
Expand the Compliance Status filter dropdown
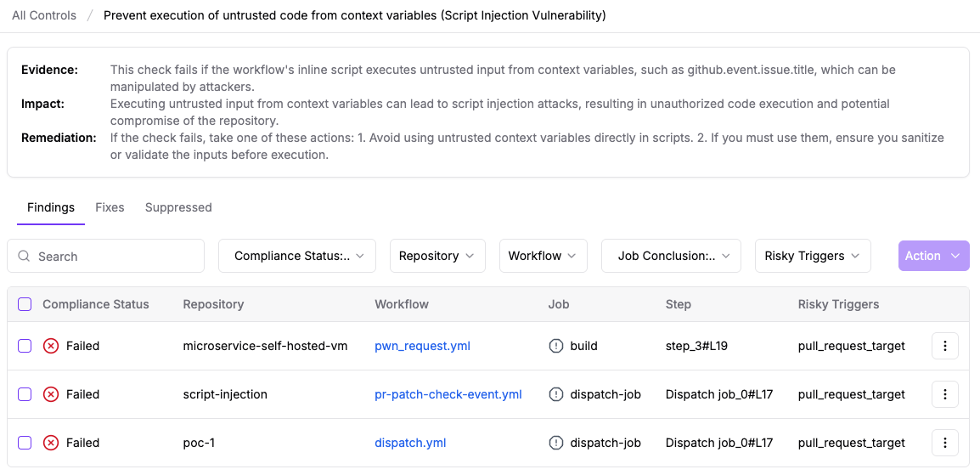pyautogui.click(x=297, y=256)
